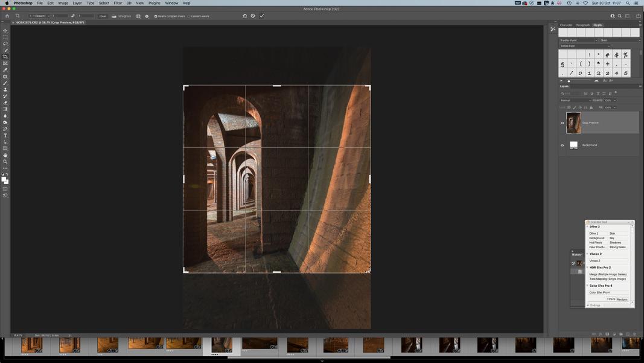The width and height of the screenshot is (644, 363).
Task: Hide the Crop Preview layer
Action: 563,123
